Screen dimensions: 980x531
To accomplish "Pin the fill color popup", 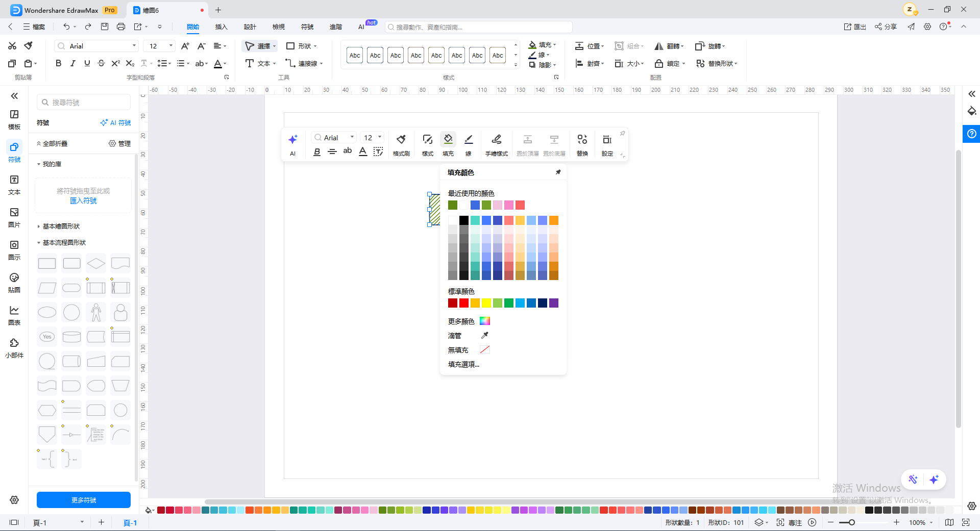I will click(x=558, y=172).
